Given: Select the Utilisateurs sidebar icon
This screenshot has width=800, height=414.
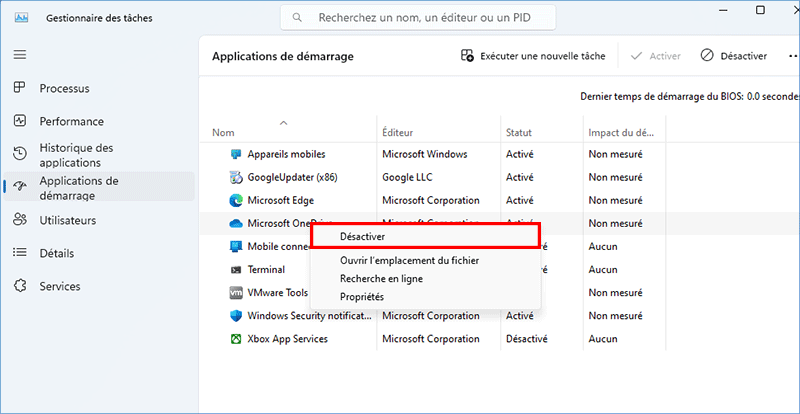Looking at the screenshot, I should click(20, 219).
